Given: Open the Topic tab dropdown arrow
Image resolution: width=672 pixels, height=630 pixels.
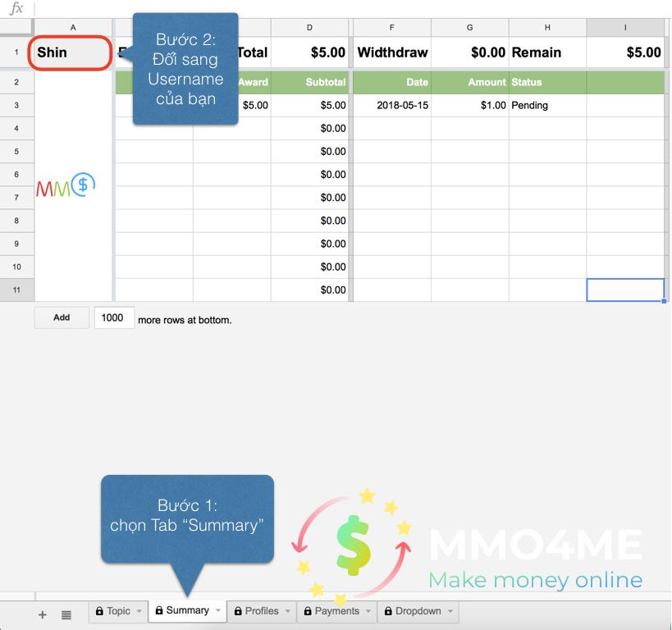Looking at the screenshot, I should [139, 611].
